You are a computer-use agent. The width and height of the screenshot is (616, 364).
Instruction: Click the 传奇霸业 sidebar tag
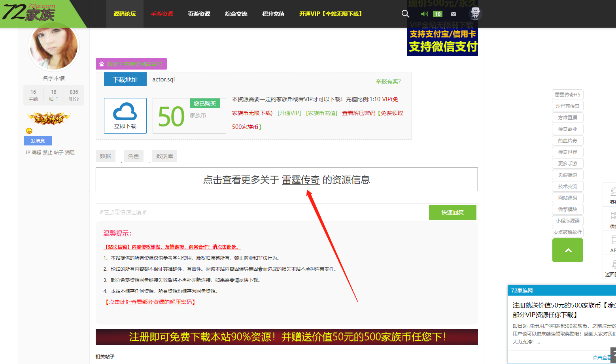click(x=568, y=129)
